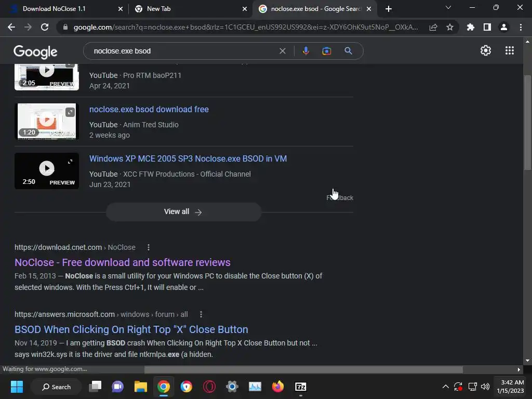Open the Chrome extensions puzzle icon

[x=470, y=27]
